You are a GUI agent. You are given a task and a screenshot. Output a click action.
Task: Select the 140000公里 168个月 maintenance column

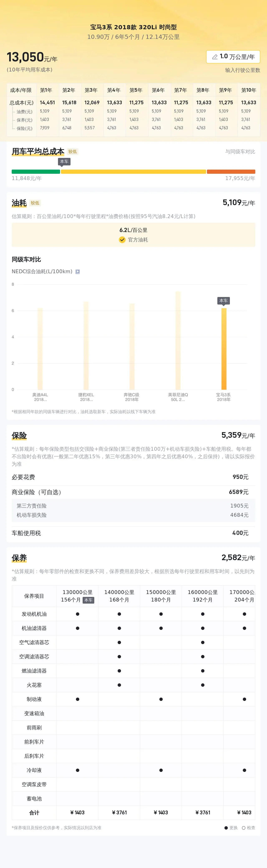coord(119,596)
